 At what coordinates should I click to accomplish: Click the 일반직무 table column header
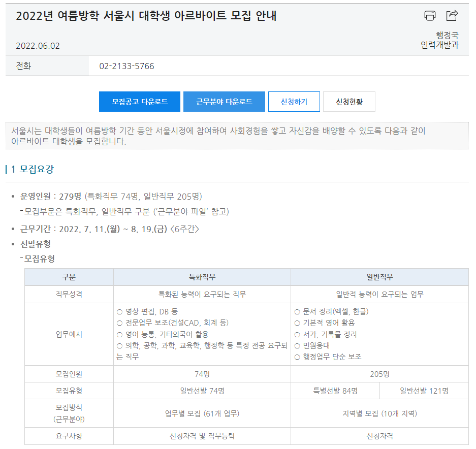[379, 277]
